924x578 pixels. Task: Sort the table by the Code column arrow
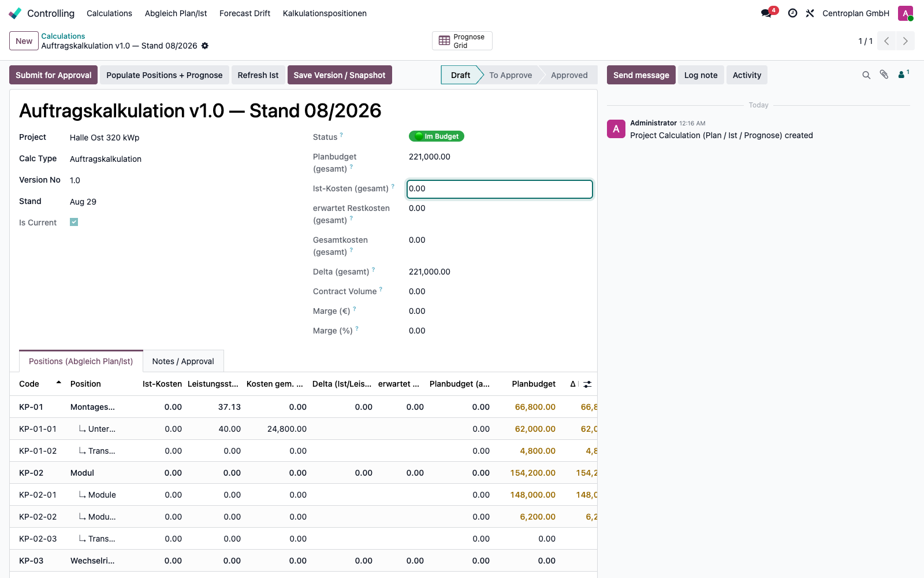(58, 383)
